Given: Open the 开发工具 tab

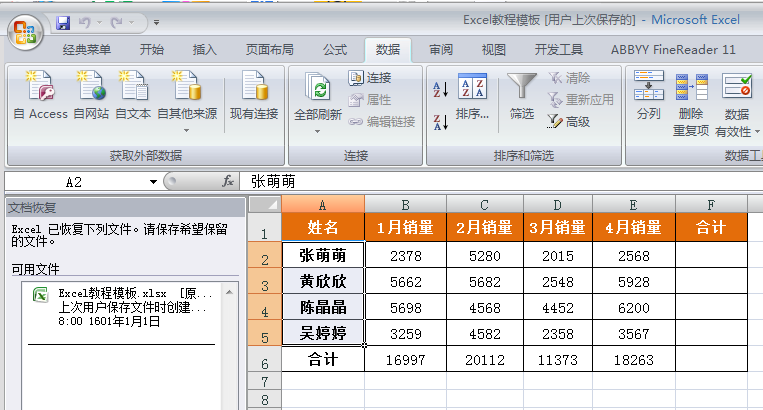Looking at the screenshot, I should point(559,50).
